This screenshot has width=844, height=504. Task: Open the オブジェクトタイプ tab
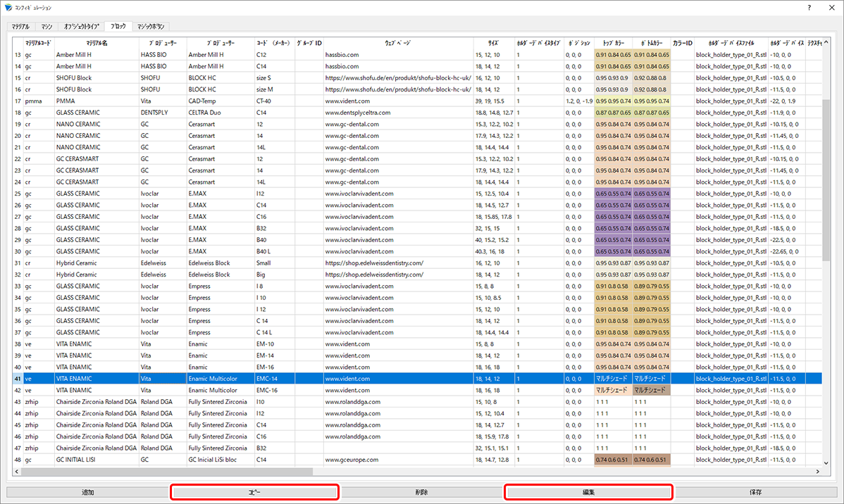click(x=81, y=26)
